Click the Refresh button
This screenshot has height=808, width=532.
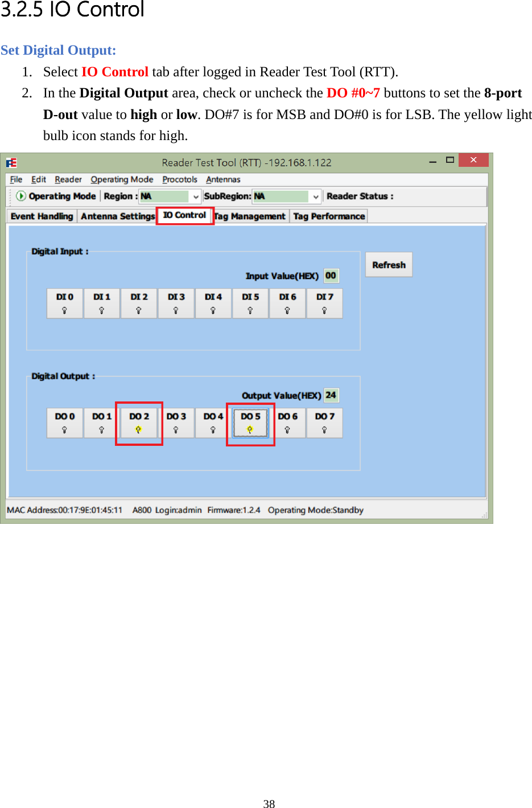(389, 264)
